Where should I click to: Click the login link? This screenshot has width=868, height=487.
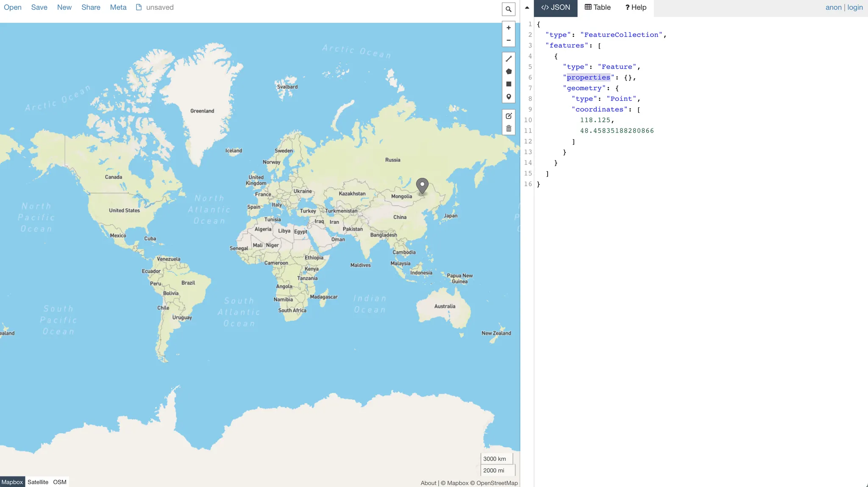(855, 7)
